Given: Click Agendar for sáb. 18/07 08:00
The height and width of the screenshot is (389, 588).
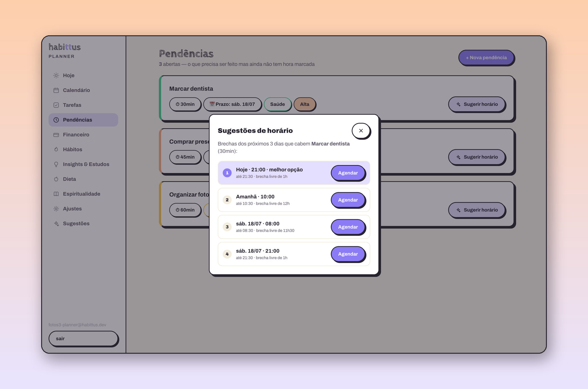Looking at the screenshot, I should click(348, 227).
